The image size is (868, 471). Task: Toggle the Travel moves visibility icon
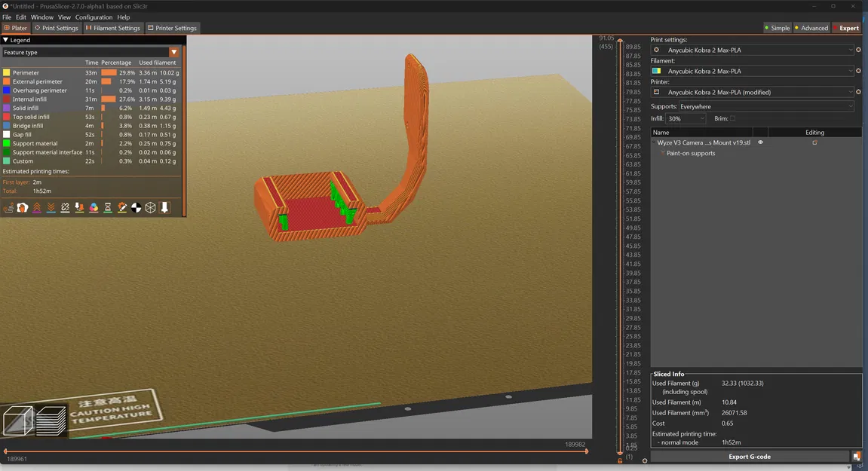pyautogui.click(x=8, y=207)
